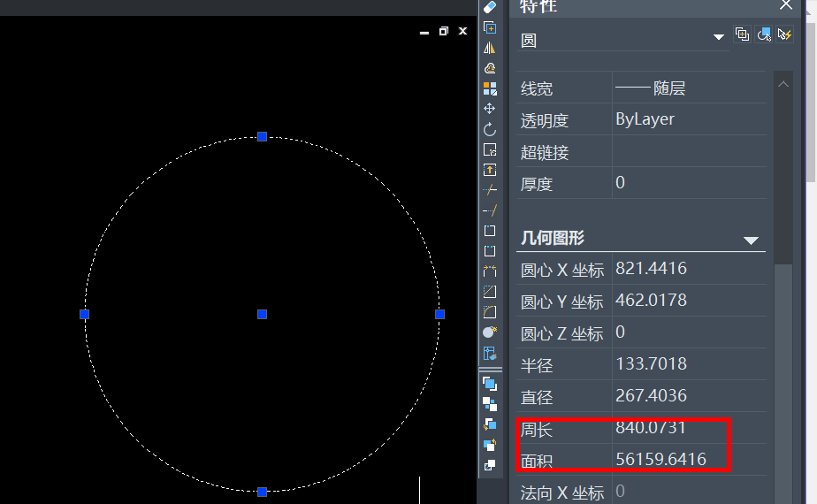Close the 特性 properties panel

pyautogui.click(x=786, y=5)
